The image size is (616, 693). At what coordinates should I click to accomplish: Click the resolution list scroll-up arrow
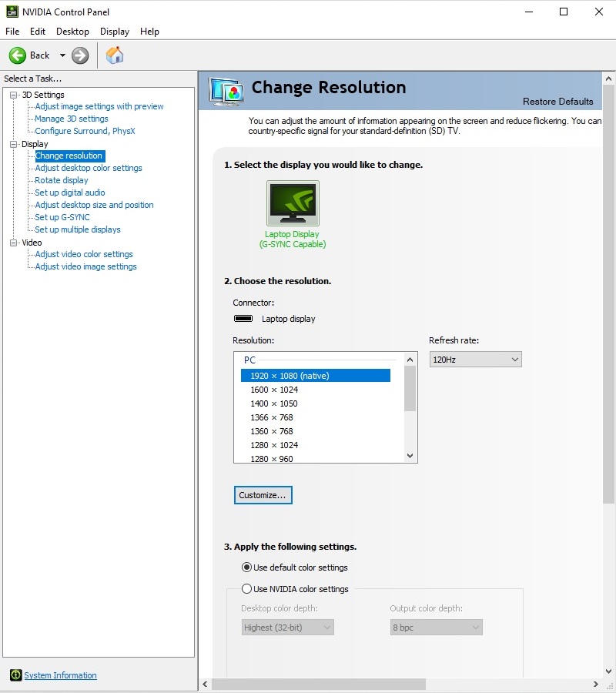(x=410, y=360)
